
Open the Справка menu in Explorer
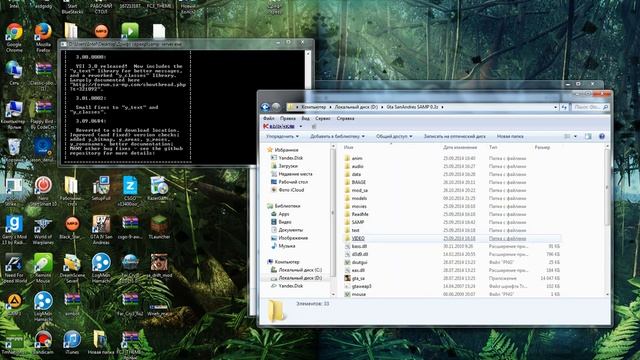point(345,118)
